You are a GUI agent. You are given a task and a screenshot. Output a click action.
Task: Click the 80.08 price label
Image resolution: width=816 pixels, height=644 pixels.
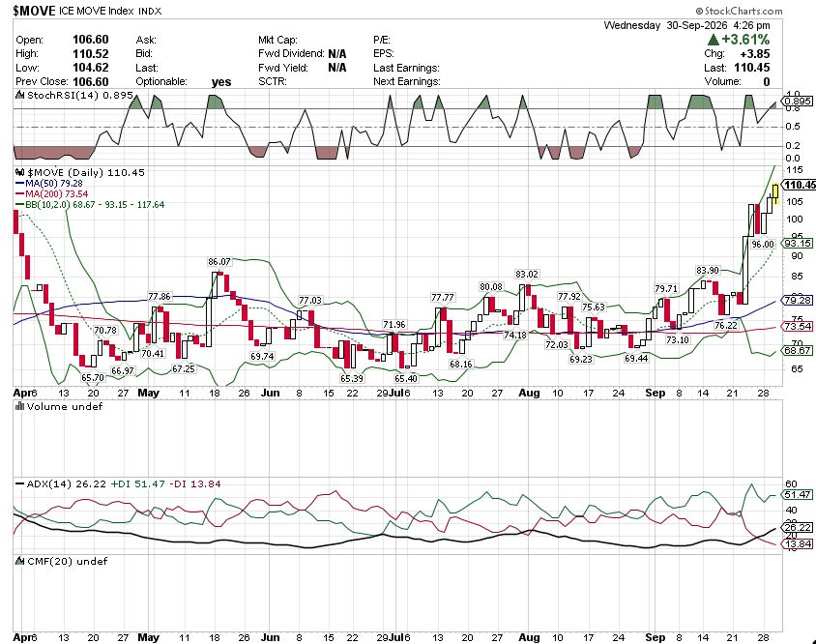click(491, 287)
